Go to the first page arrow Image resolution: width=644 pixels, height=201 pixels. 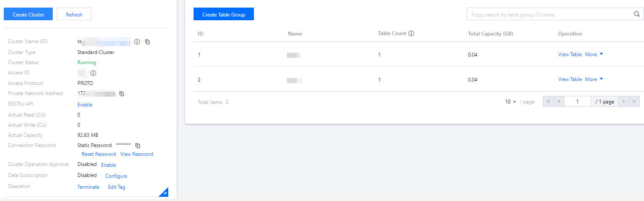[x=548, y=101]
